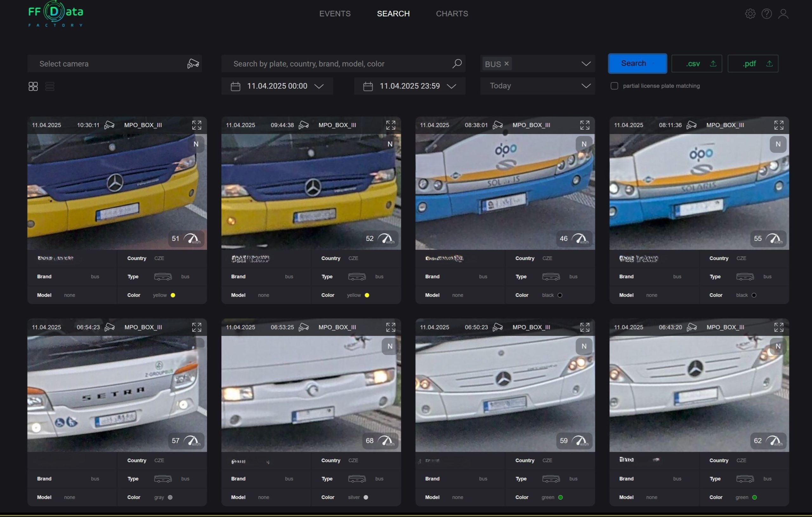
Task: Click the N badge on 10:30:11 bus image
Action: point(196,144)
